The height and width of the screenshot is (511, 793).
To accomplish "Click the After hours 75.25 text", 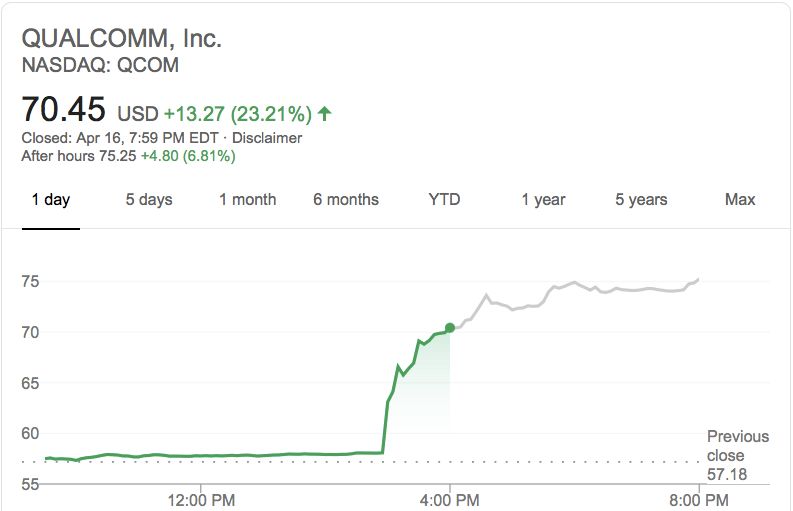I will tap(79, 156).
